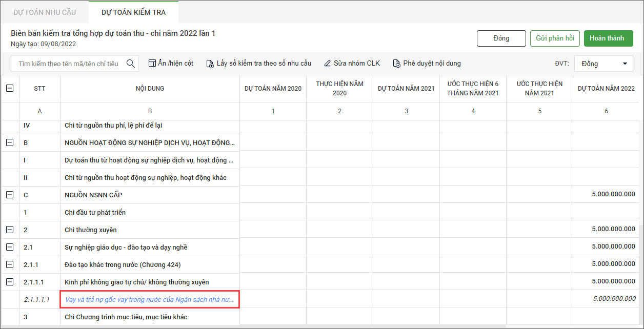Collapse row C NGUỒN NSNN CẤP
The image size is (644, 329).
click(x=10, y=195)
